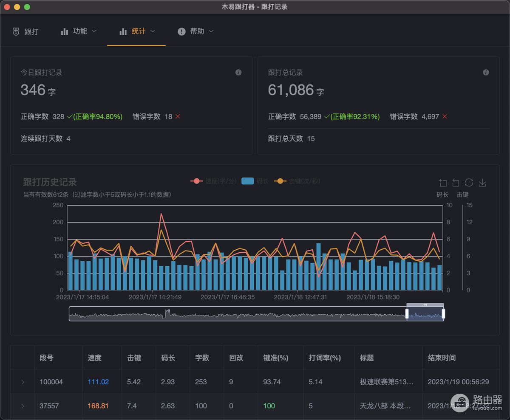510x420 pixels.
Task: Click the chart zoom reset icon
Action: (x=456, y=183)
